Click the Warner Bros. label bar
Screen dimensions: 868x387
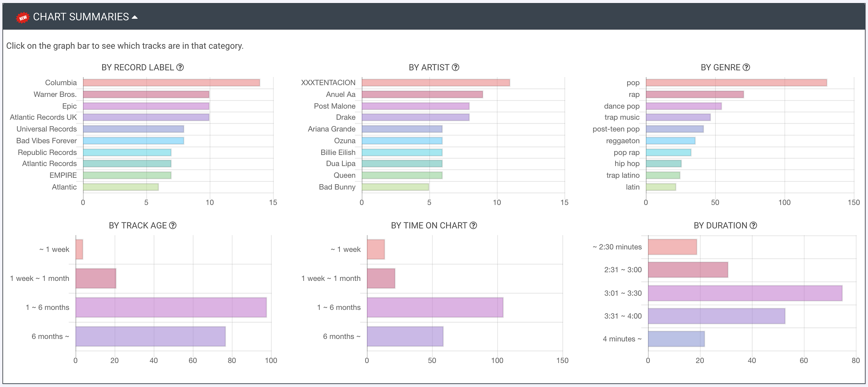pos(146,95)
